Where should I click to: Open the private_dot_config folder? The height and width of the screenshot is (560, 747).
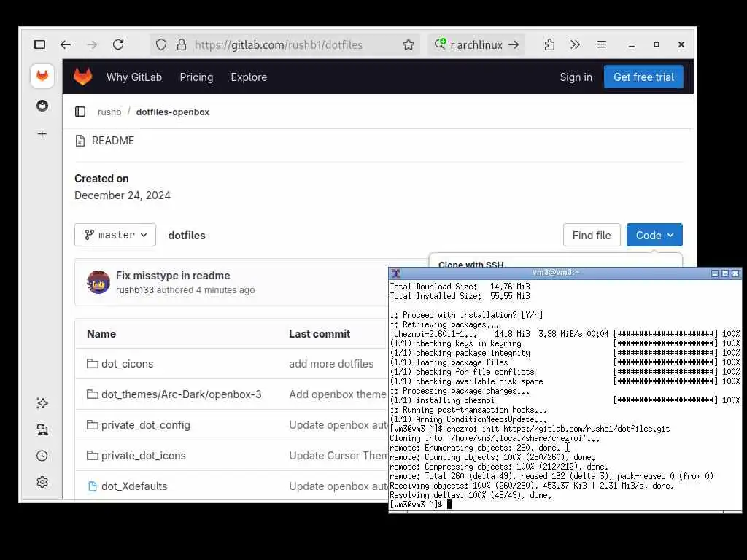145,425
